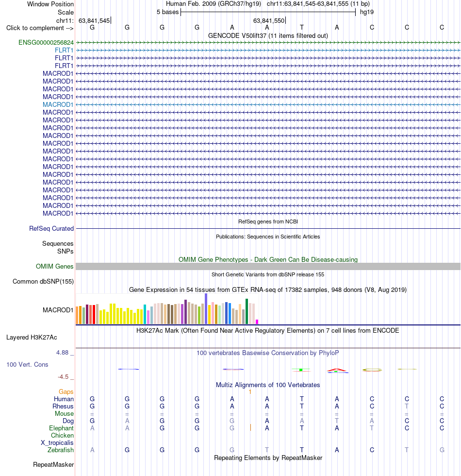Viewport: 461px width, 476px height.
Task: Click the ENSG00000256824 track label
Action: (x=46, y=43)
